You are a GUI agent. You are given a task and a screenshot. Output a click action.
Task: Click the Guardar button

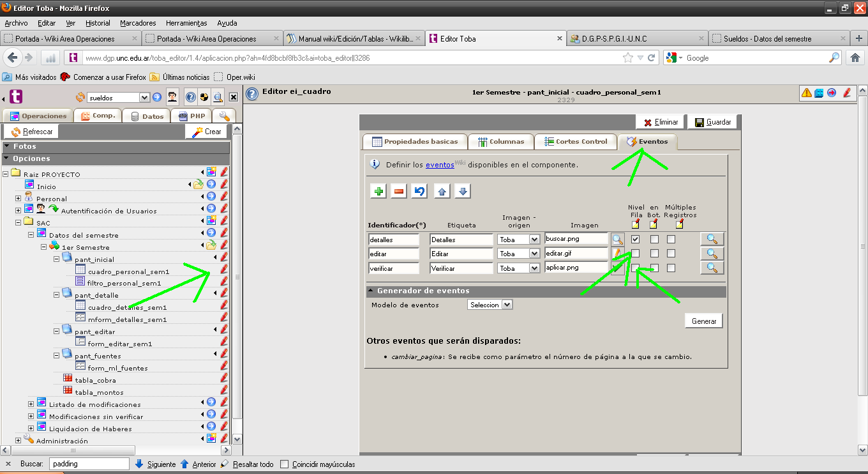pyautogui.click(x=713, y=122)
